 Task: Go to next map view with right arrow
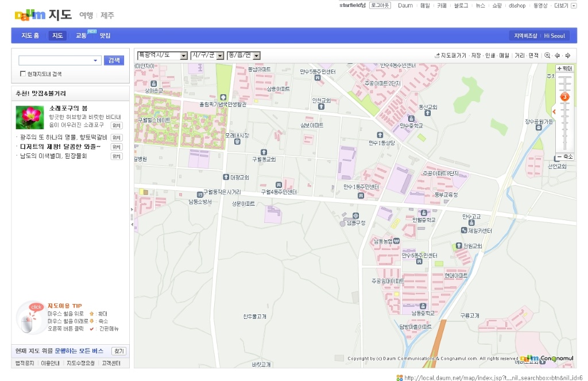pos(568,56)
